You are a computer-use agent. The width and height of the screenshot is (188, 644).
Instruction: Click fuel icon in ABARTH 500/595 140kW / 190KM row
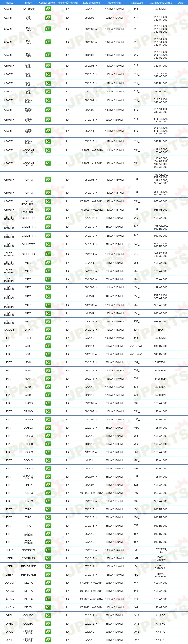click(x=48, y=65)
